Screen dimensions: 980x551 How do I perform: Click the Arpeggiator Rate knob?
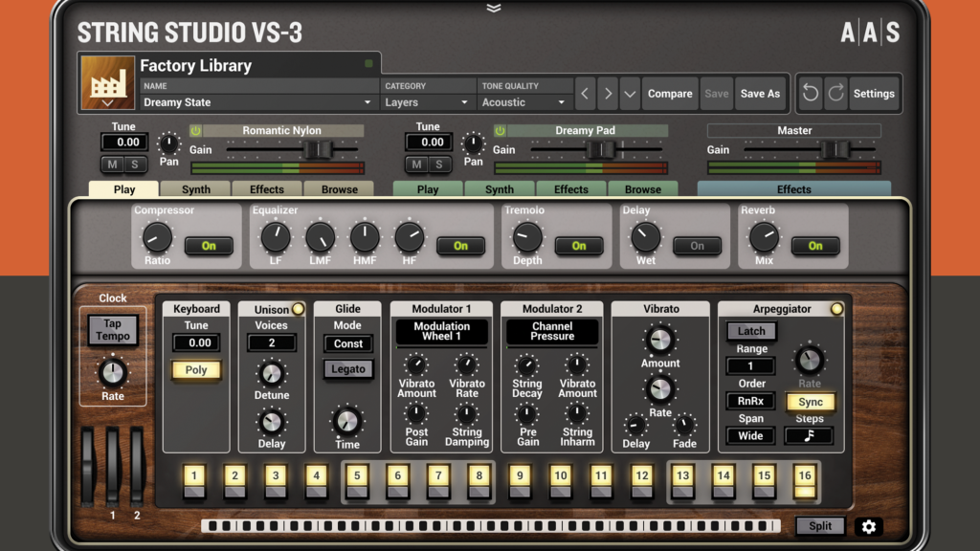810,360
